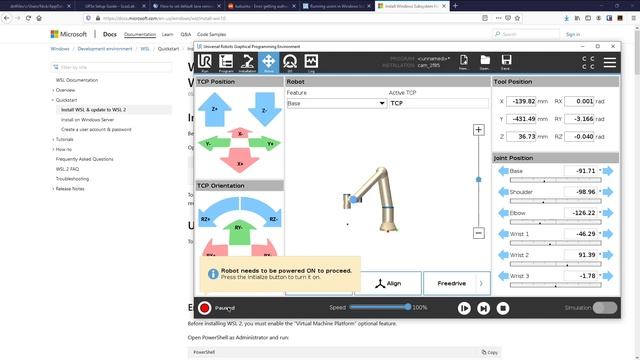
Task: Expand How-to in the docs sidebar
Action: (x=53, y=149)
